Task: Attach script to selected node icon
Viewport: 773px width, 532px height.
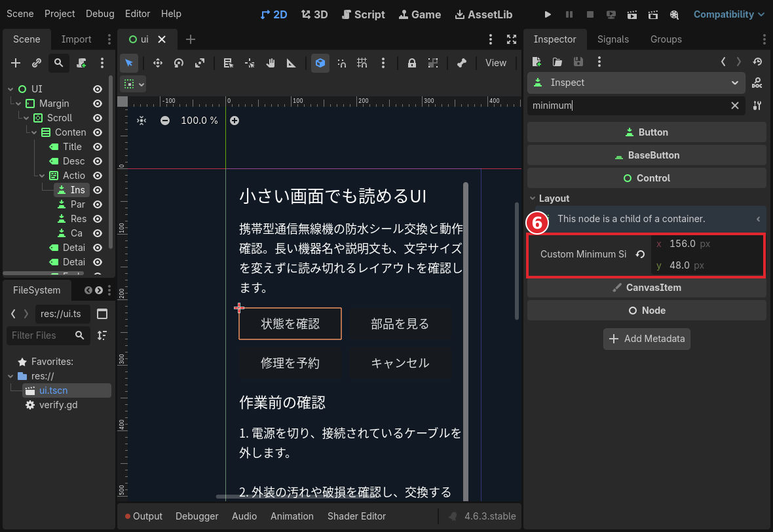Action: click(x=81, y=63)
